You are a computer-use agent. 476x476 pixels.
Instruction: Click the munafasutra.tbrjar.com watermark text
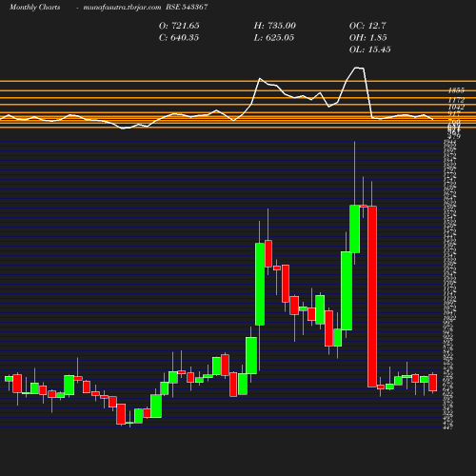pyautogui.click(x=122, y=8)
